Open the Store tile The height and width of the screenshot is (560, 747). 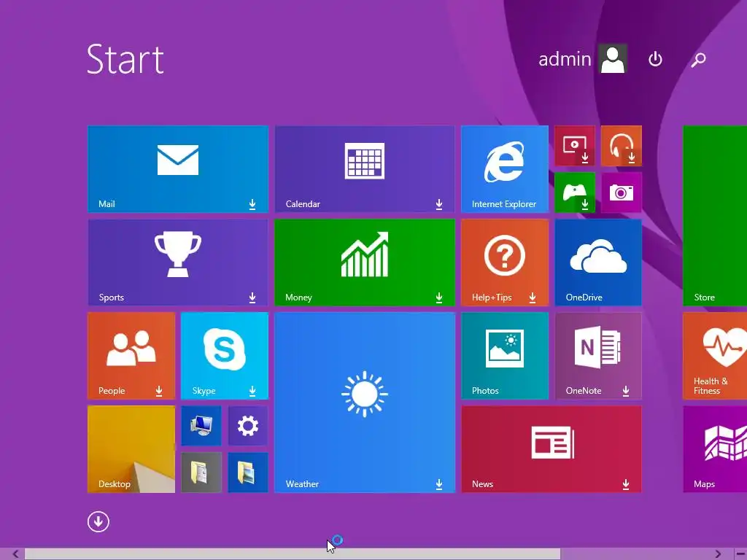click(x=715, y=215)
